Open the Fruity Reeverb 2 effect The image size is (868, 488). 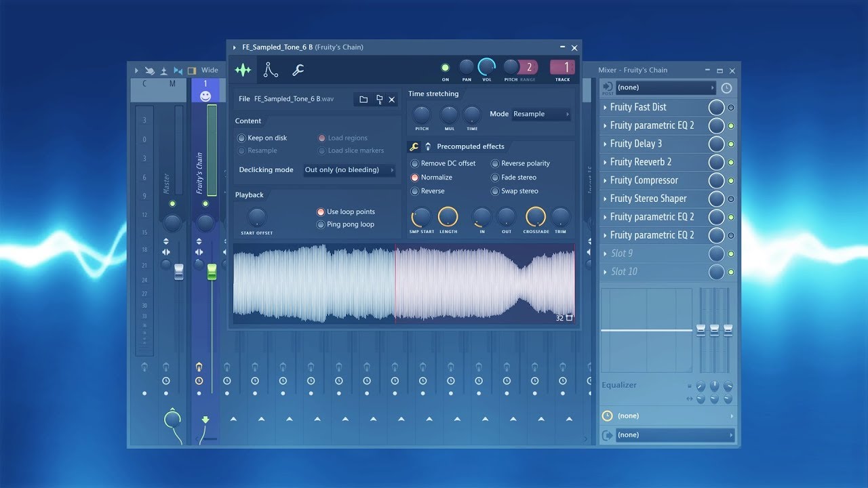pos(641,162)
